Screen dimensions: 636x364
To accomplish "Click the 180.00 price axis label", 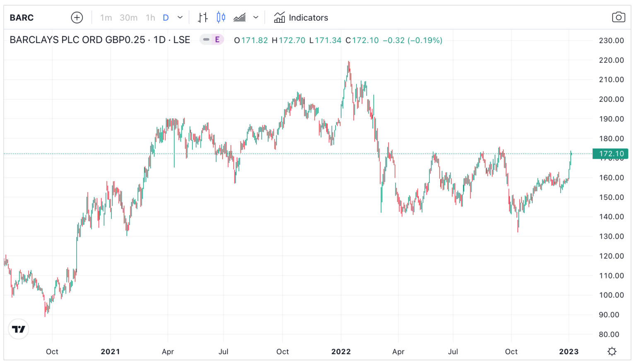I will [x=612, y=139].
